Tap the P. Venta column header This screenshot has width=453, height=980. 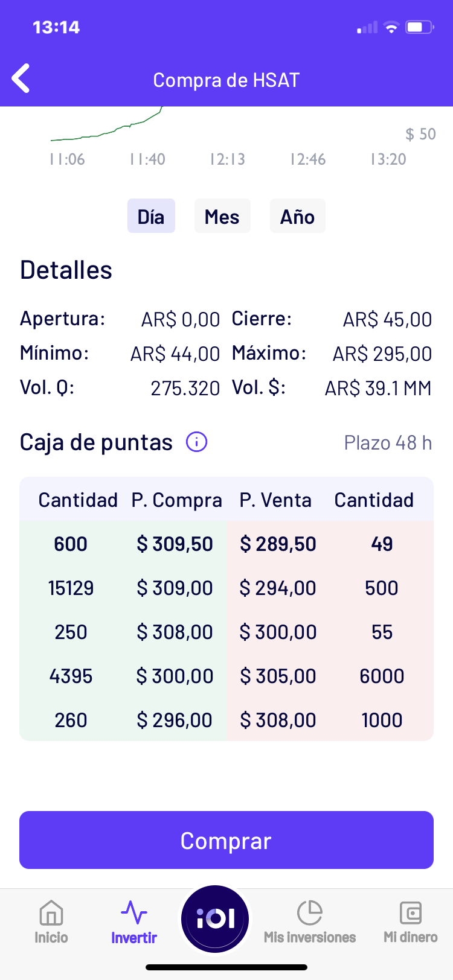point(275,500)
